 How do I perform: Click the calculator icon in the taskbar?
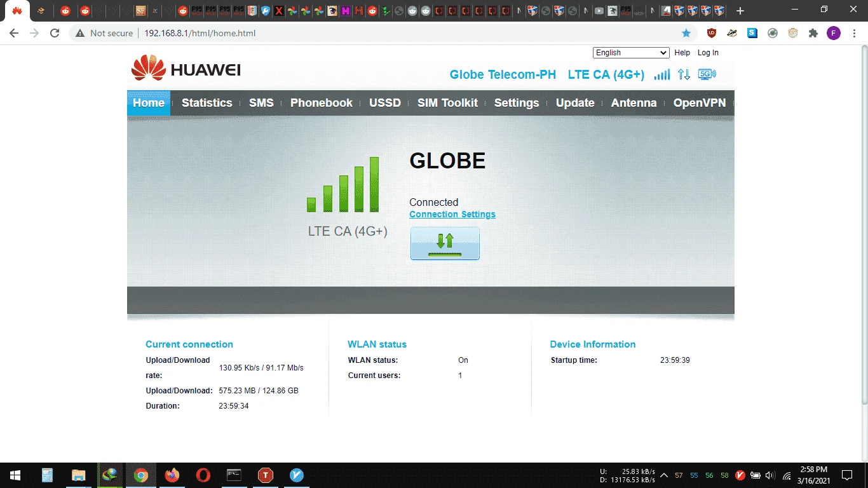47,475
